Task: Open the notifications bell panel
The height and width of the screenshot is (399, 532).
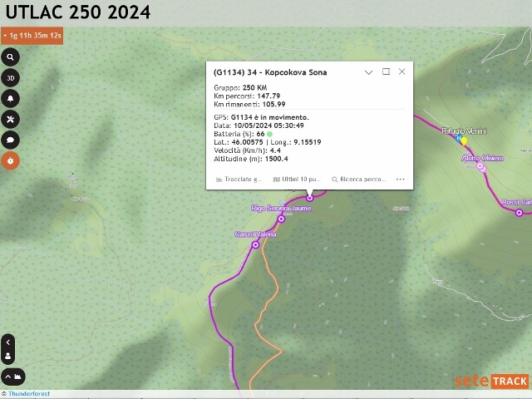Action: click(x=10, y=99)
